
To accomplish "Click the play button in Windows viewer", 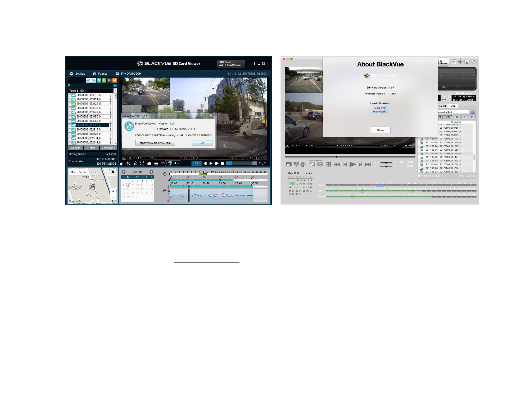I will click(211, 163).
